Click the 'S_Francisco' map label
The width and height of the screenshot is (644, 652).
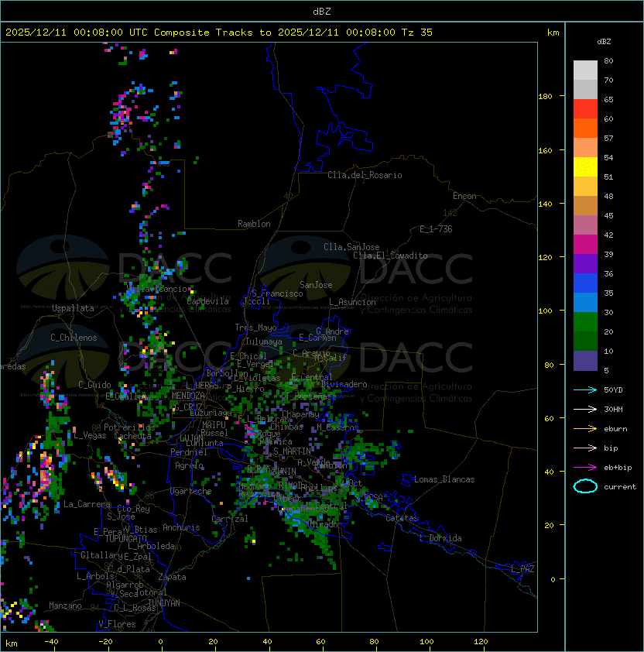pos(277,293)
